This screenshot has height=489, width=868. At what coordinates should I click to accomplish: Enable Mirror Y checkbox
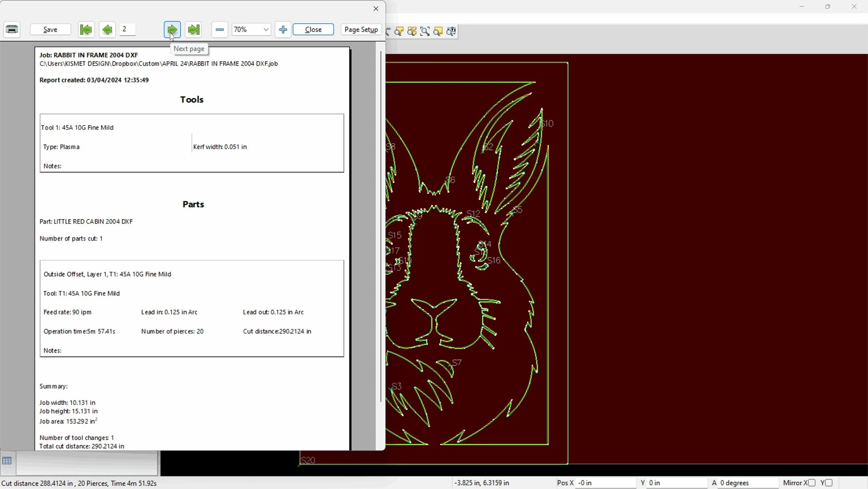[x=829, y=483]
